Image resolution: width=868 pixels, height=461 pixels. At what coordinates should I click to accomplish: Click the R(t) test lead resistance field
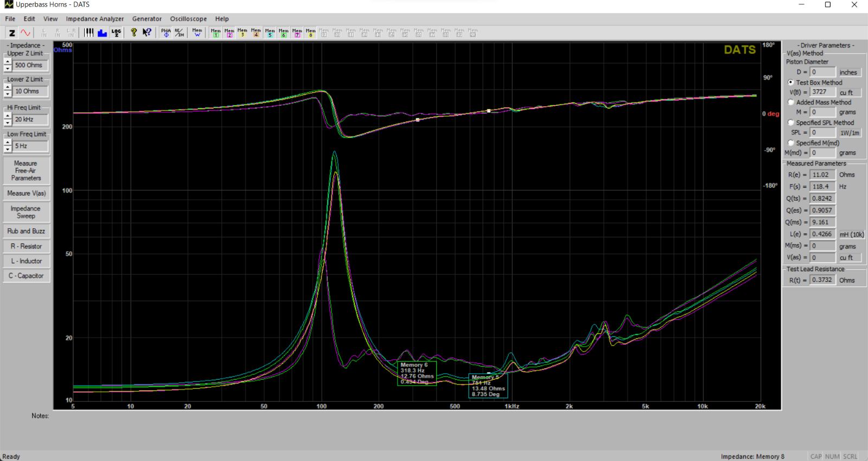[x=822, y=280]
